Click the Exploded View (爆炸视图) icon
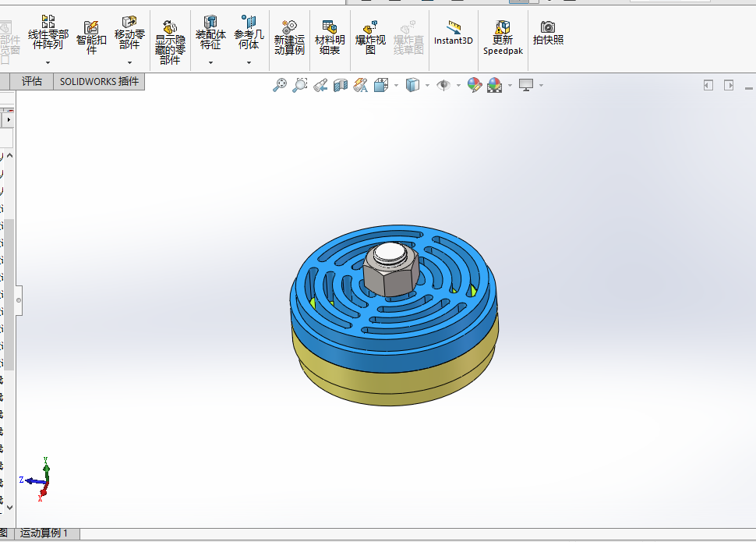The image size is (756, 542). coord(370,27)
